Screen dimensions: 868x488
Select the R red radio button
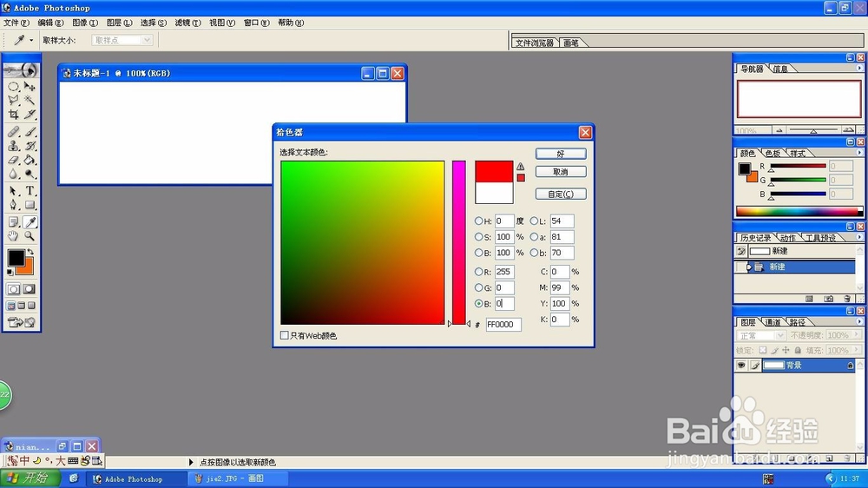478,272
